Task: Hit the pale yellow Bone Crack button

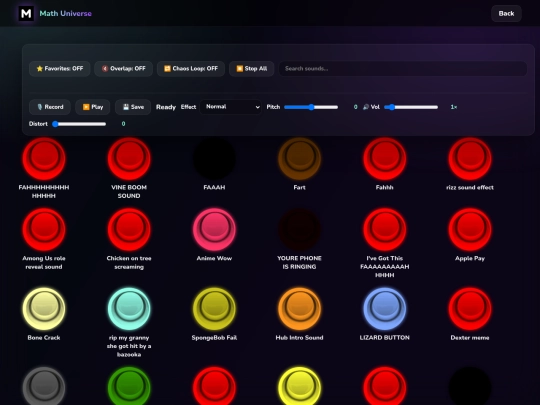Action: [44, 309]
